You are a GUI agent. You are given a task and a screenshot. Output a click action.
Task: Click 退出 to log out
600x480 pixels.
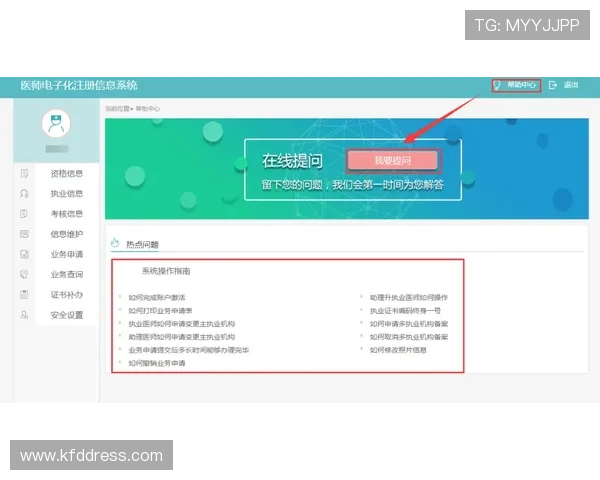(x=571, y=85)
